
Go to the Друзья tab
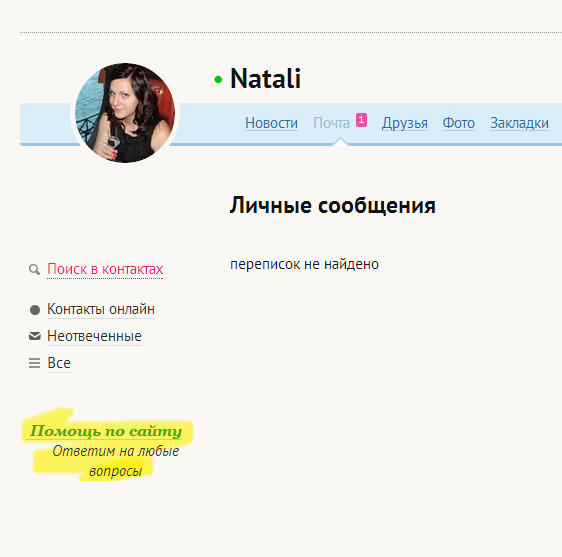(405, 123)
